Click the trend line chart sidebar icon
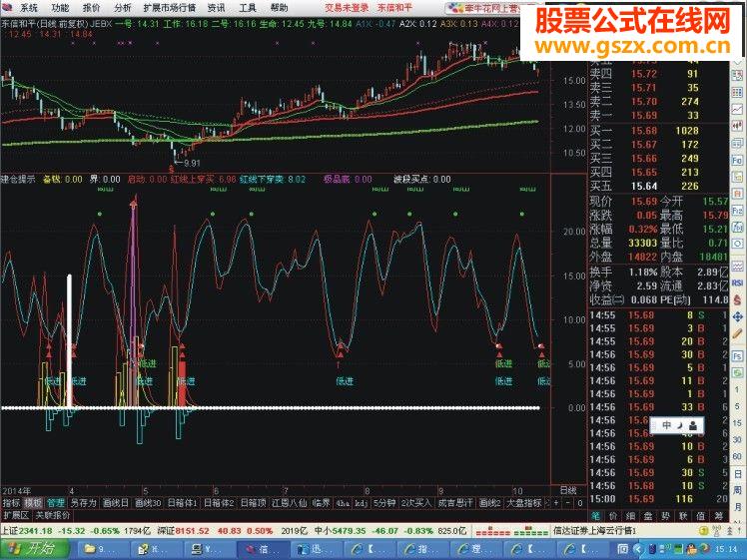Screen dimensions: 747x560 pos(737,110)
